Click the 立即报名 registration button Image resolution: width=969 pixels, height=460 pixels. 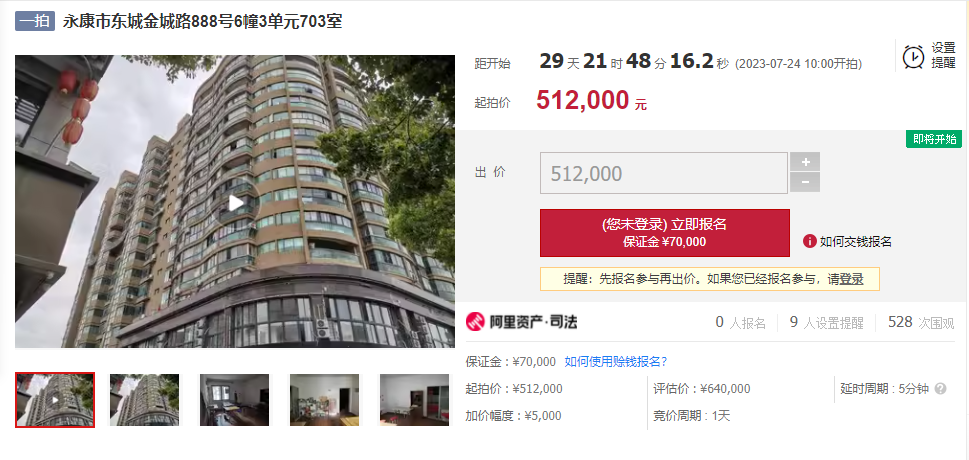click(x=664, y=232)
